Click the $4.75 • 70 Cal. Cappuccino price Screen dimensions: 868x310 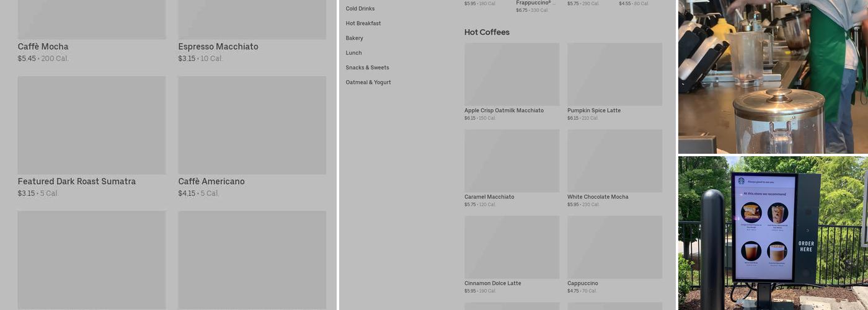click(x=582, y=291)
